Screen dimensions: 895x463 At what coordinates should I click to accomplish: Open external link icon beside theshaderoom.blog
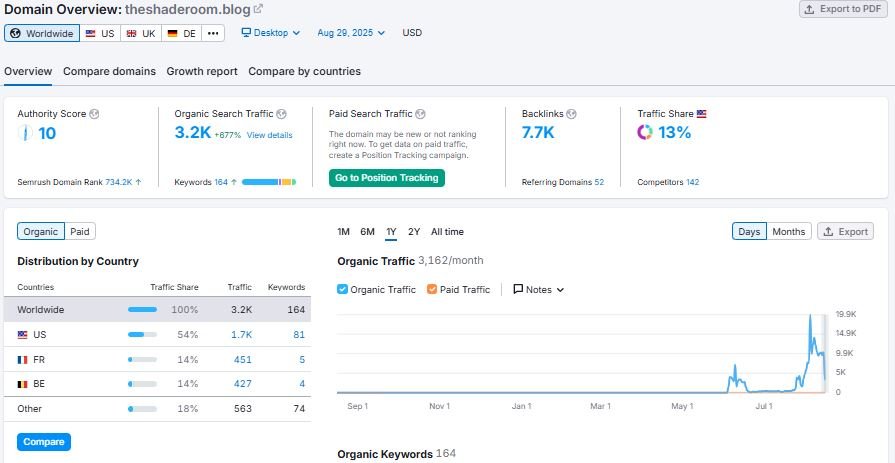[x=258, y=9]
